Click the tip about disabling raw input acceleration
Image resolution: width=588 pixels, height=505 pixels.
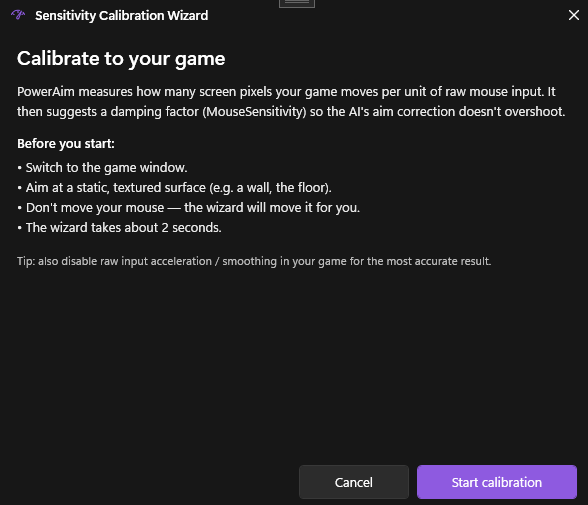point(254,261)
